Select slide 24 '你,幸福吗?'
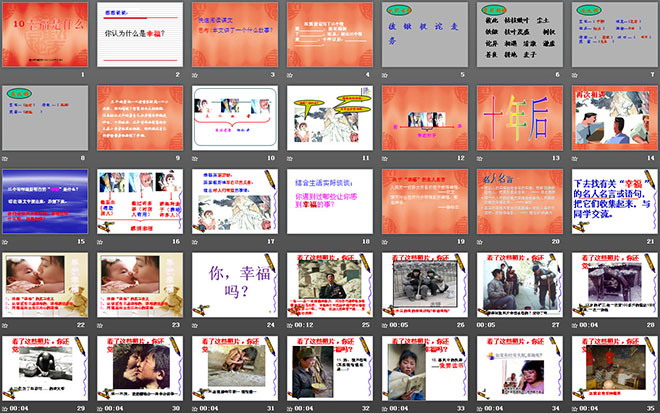The image size is (660, 413). click(x=235, y=285)
